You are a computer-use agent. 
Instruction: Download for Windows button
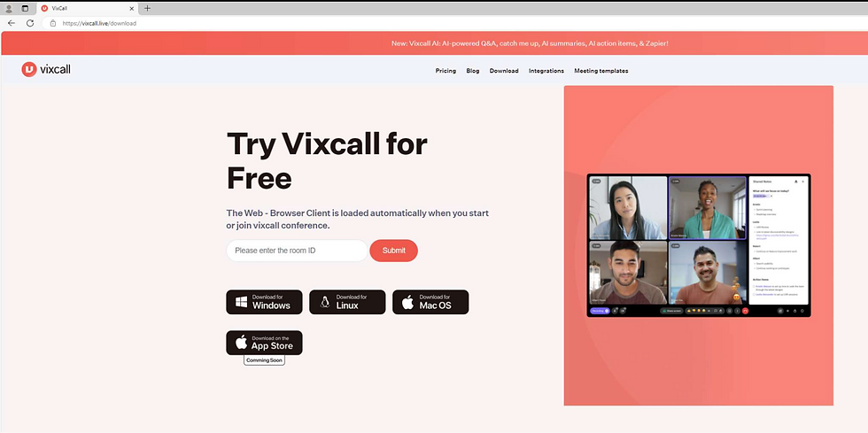[x=264, y=302]
